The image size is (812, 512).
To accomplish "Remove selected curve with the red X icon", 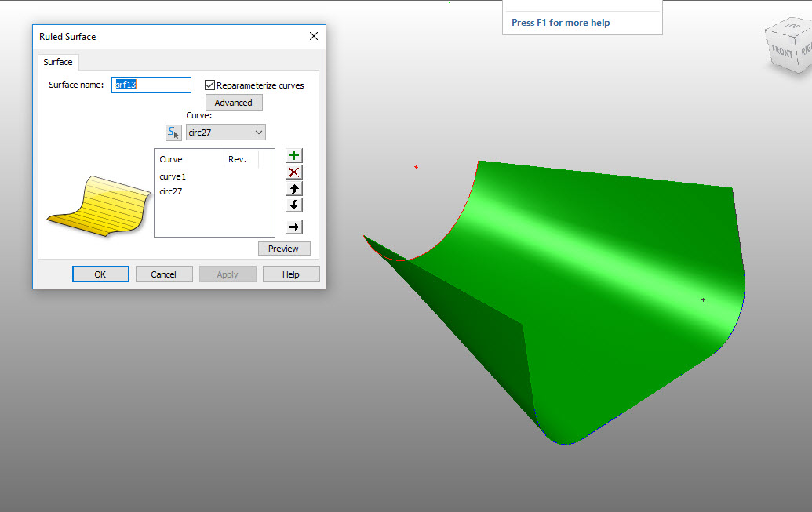I will click(x=293, y=172).
